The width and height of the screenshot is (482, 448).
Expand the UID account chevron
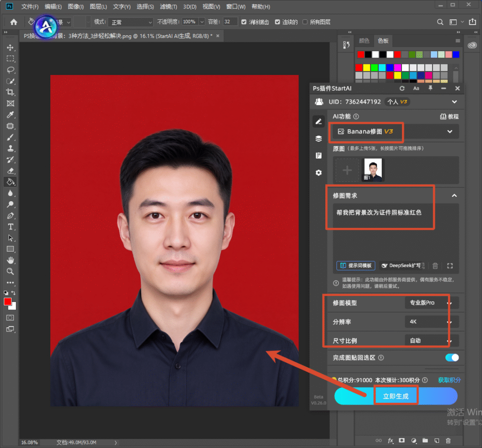454,102
